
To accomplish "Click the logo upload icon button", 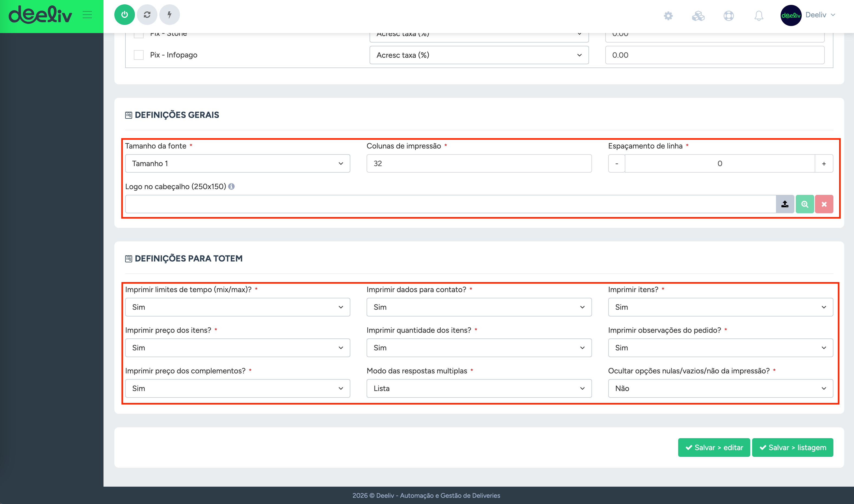I will click(x=785, y=204).
